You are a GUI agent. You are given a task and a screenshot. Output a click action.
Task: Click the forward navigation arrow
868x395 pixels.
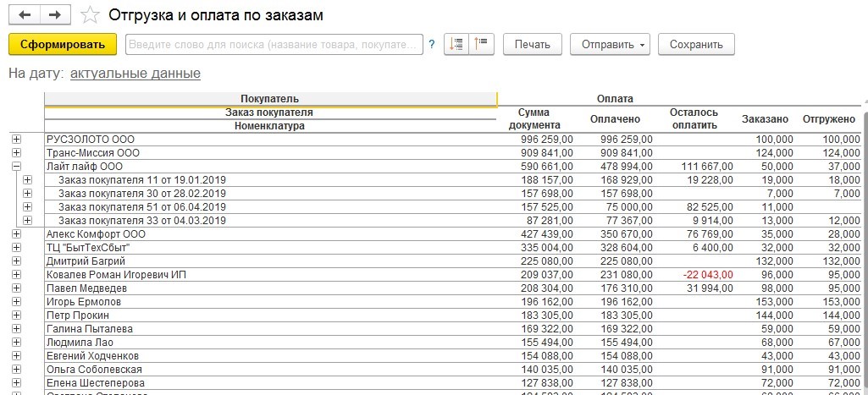point(54,15)
